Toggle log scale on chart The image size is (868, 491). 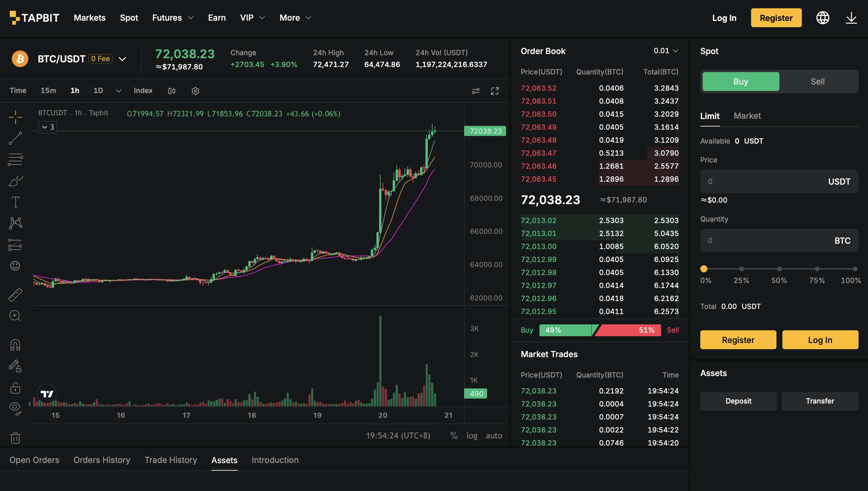coord(472,436)
